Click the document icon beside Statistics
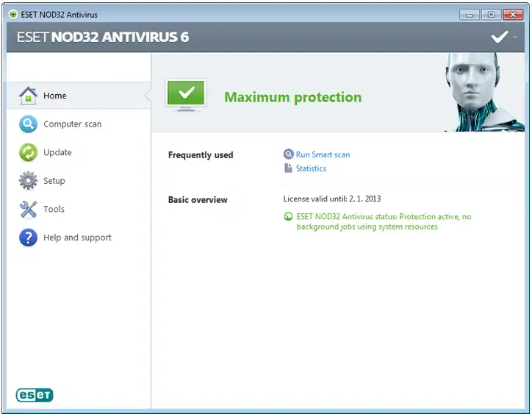Image resolution: width=532 pixels, height=417 pixels. click(288, 168)
